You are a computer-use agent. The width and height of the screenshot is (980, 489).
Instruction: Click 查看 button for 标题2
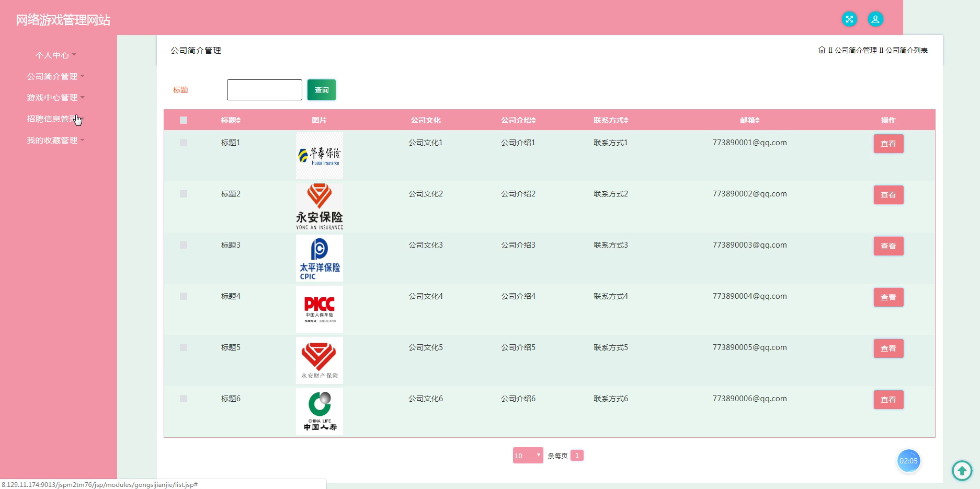pyautogui.click(x=888, y=195)
